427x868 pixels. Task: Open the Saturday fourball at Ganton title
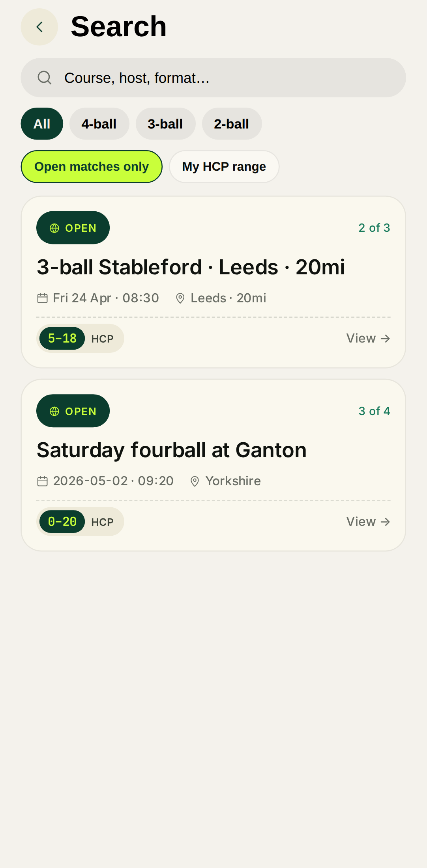click(x=172, y=450)
